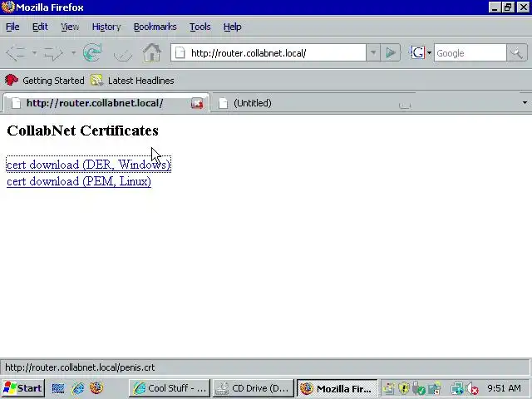This screenshot has width=532, height=399.
Task: Click the Forward navigation arrow
Action: (53, 53)
